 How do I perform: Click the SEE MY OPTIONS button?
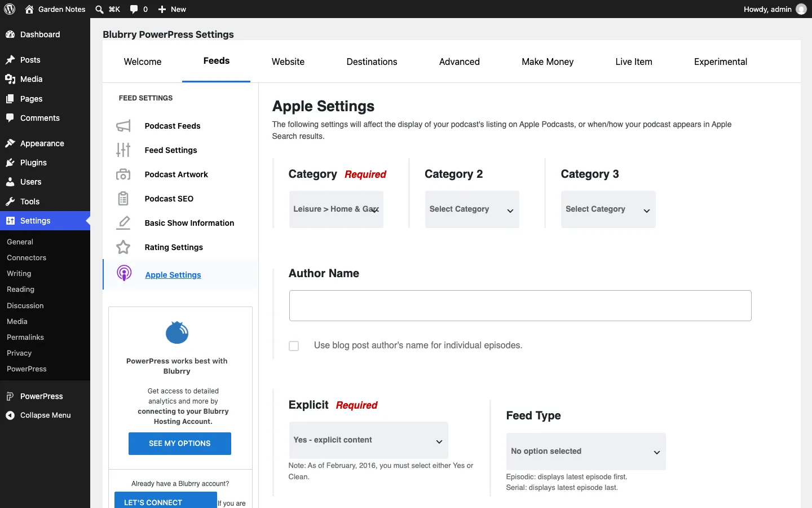[x=180, y=444]
